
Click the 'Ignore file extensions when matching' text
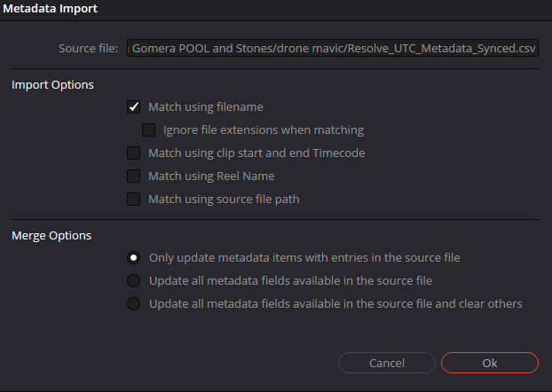pyautogui.click(x=264, y=130)
